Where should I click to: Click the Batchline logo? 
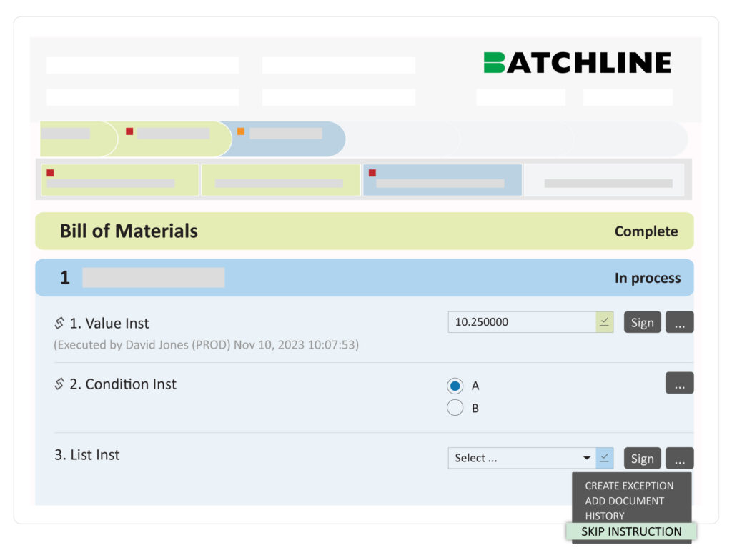[x=576, y=62]
